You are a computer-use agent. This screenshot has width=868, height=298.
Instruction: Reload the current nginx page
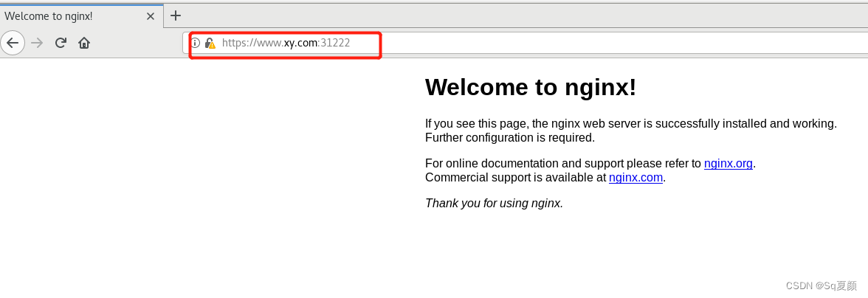pyautogui.click(x=61, y=43)
